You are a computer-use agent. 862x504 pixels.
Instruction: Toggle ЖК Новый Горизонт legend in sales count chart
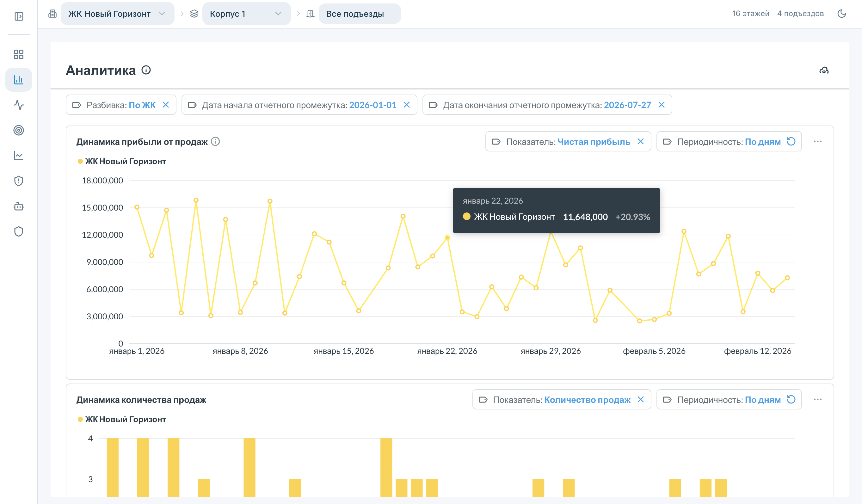(122, 420)
